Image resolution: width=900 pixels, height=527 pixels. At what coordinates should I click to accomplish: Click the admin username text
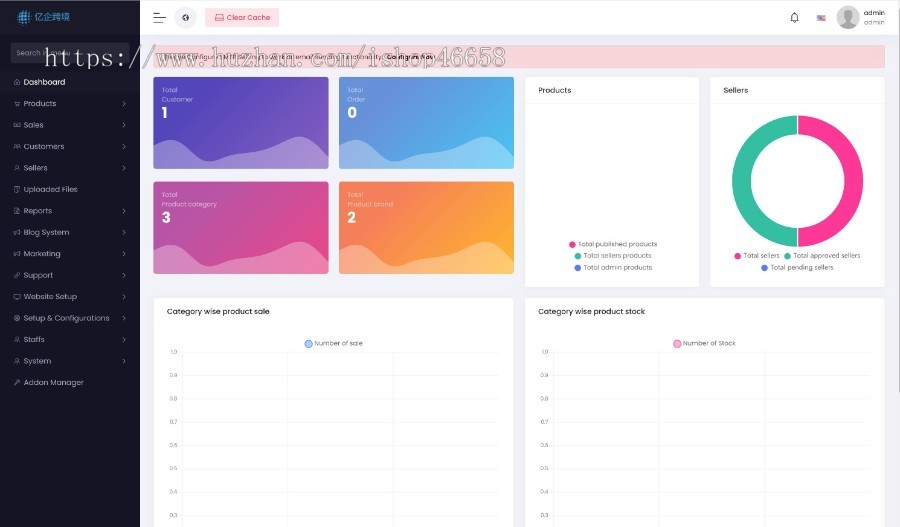(874, 13)
